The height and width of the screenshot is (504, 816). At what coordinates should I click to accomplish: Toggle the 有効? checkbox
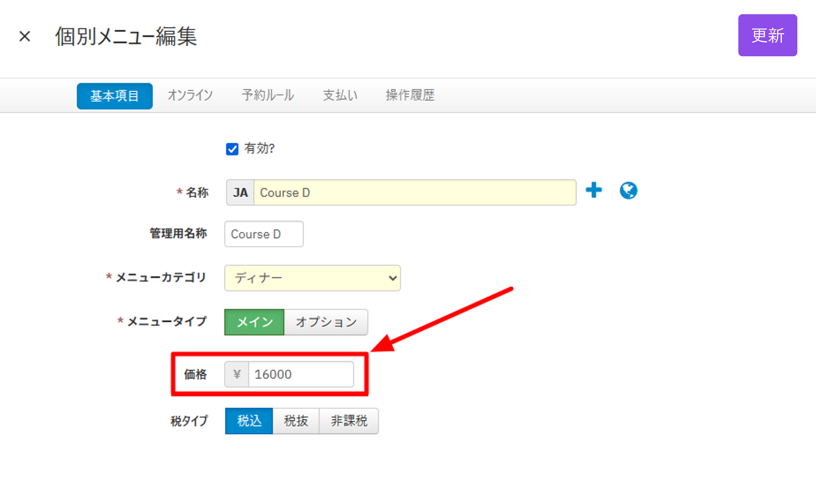[x=232, y=149]
